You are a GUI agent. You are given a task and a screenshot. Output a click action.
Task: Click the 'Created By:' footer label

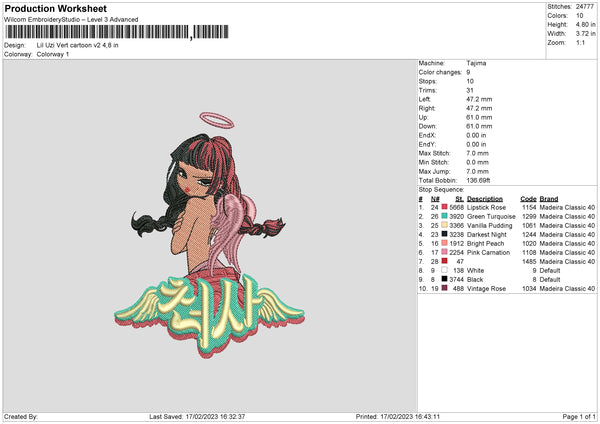pos(21,416)
